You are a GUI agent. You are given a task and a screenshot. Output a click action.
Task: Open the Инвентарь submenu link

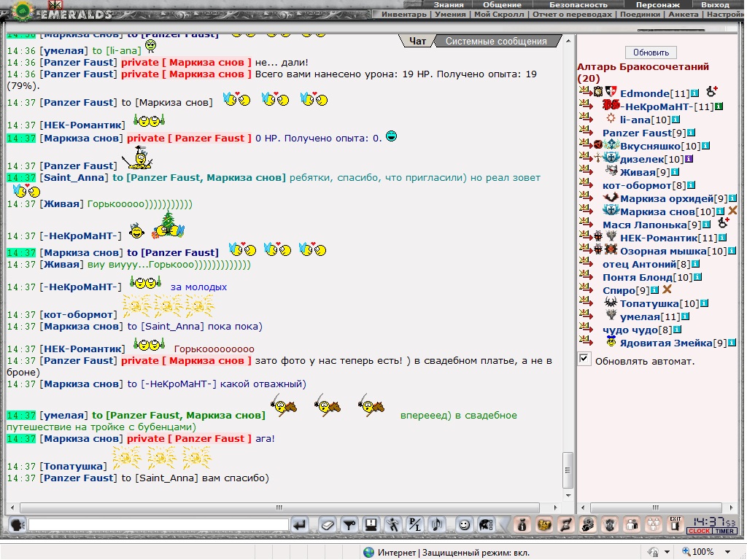[x=404, y=15]
